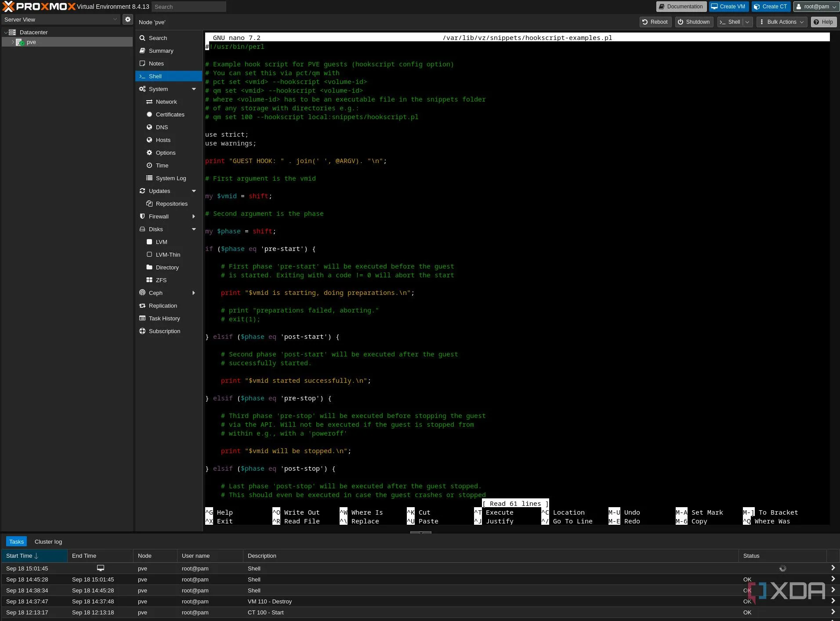Open the Certificates page
This screenshot has height=621, width=840.
[170, 115]
